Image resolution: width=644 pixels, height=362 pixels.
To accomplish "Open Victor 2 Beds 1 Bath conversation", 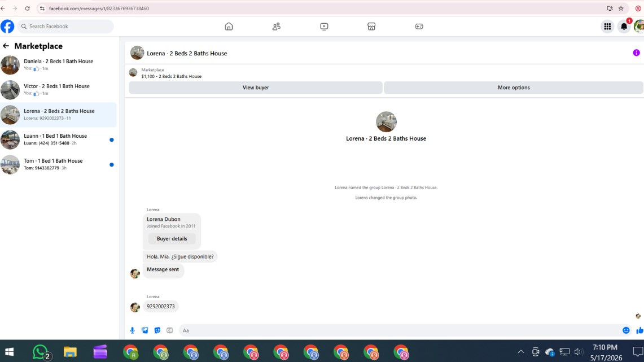I will tap(58, 90).
